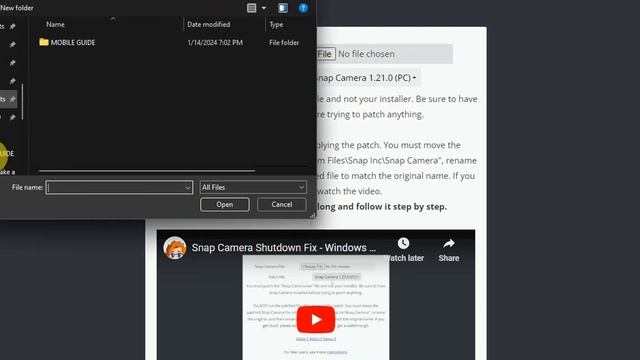Click the Choose File button on webpage
Screen dimensions: 640x360
pyautogui.click(x=326, y=54)
